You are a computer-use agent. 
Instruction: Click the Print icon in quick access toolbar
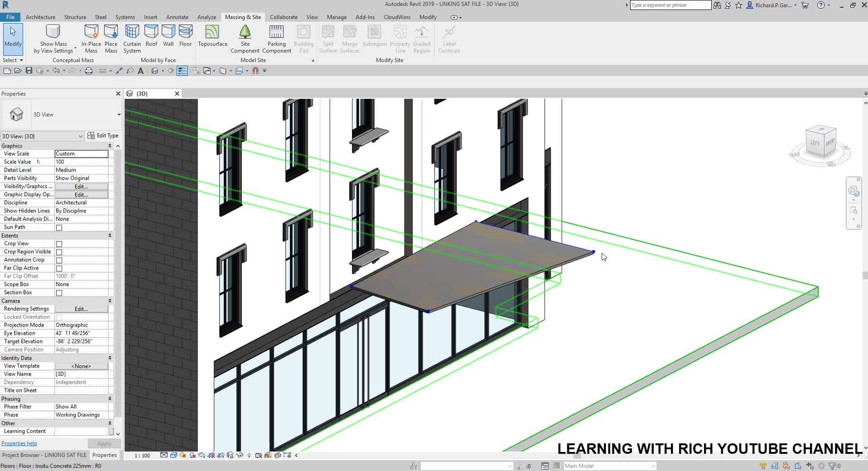click(x=89, y=71)
